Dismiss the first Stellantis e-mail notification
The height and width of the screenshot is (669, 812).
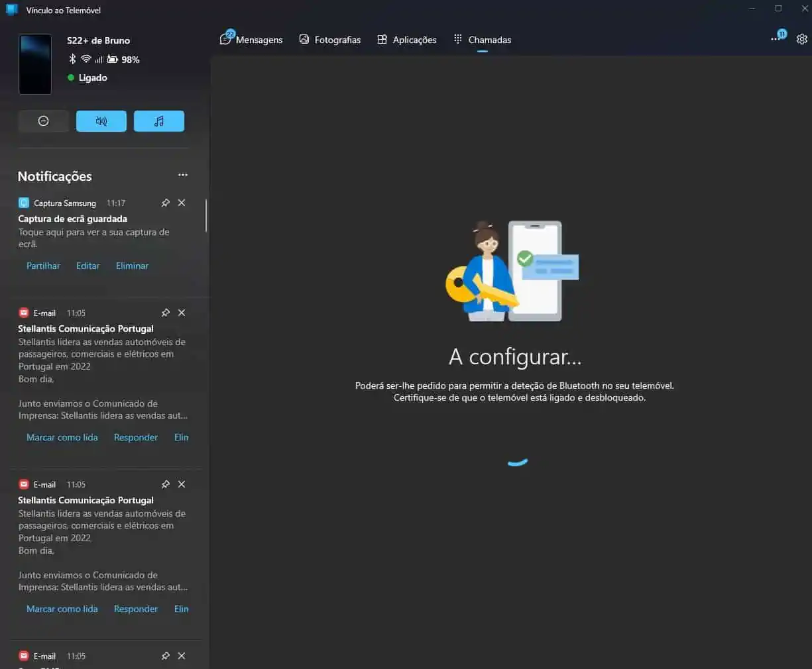[x=182, y=313]
